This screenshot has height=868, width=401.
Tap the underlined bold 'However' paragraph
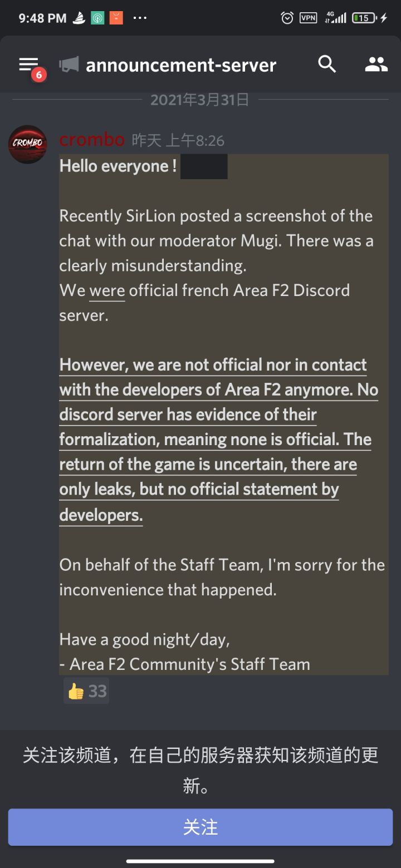click(x=218, y=440)
